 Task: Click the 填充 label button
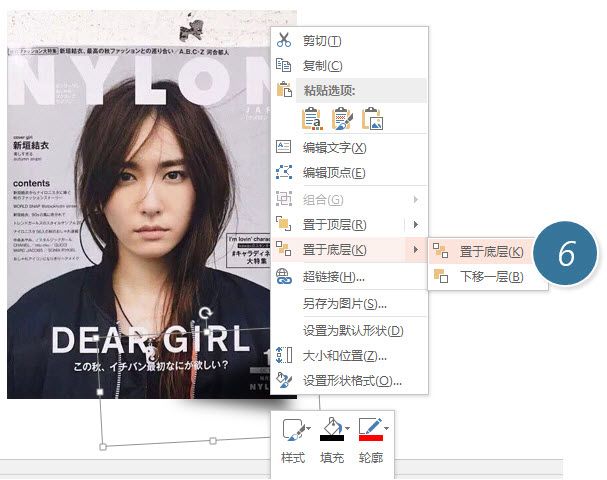(332, 458)
